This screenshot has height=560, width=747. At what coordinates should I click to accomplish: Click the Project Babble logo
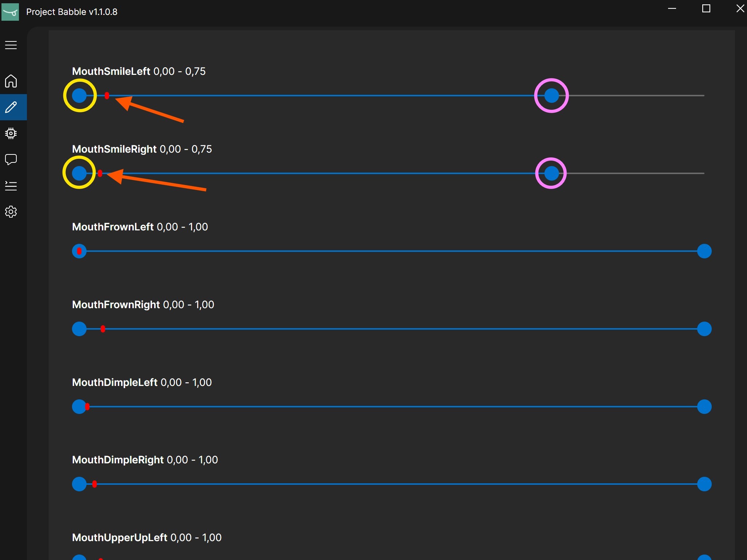pos(10,11)
